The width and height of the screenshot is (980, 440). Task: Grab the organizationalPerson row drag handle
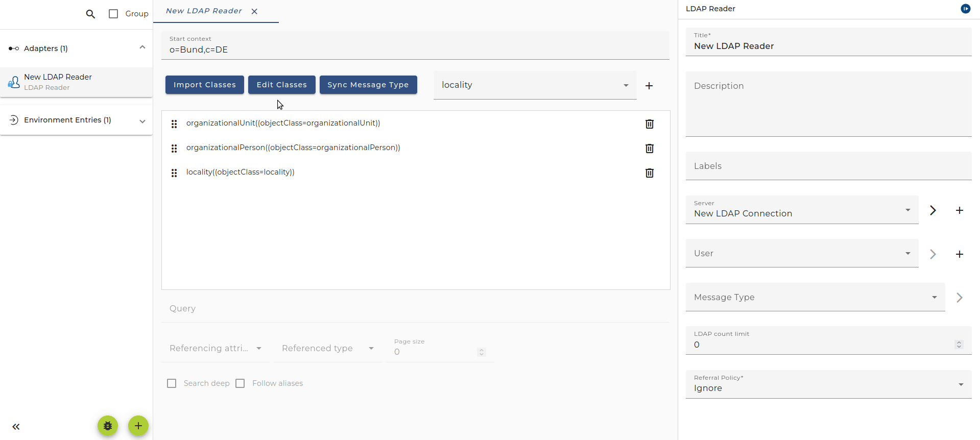click(x=174, y=149)
